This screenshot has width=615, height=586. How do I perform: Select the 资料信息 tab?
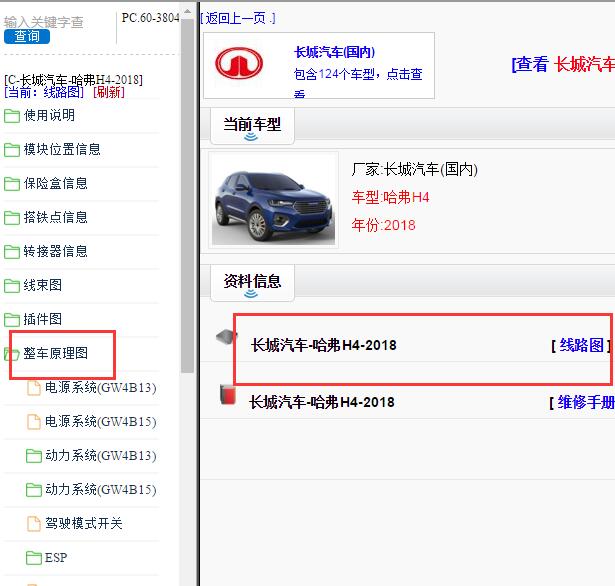[x=252, y=282]
